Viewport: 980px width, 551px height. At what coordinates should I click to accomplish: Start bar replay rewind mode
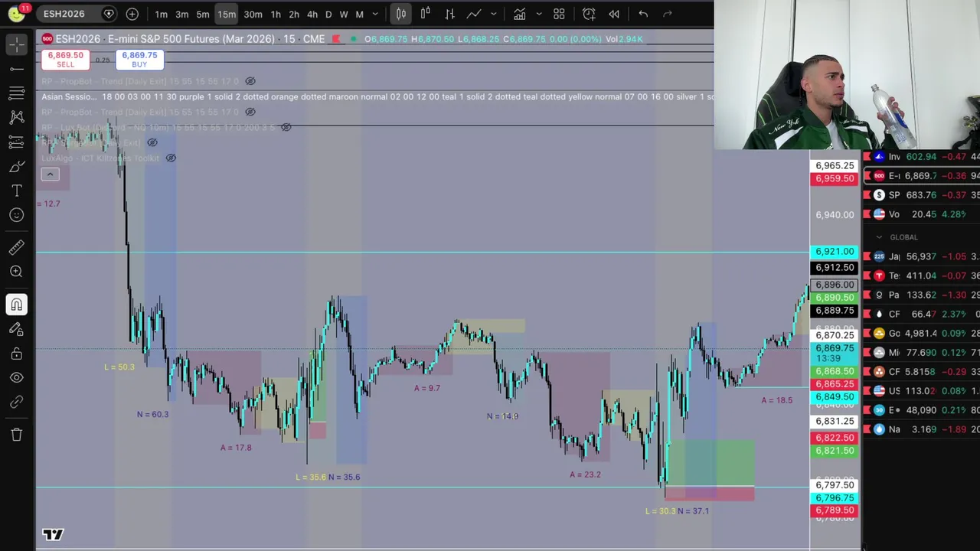613,14
